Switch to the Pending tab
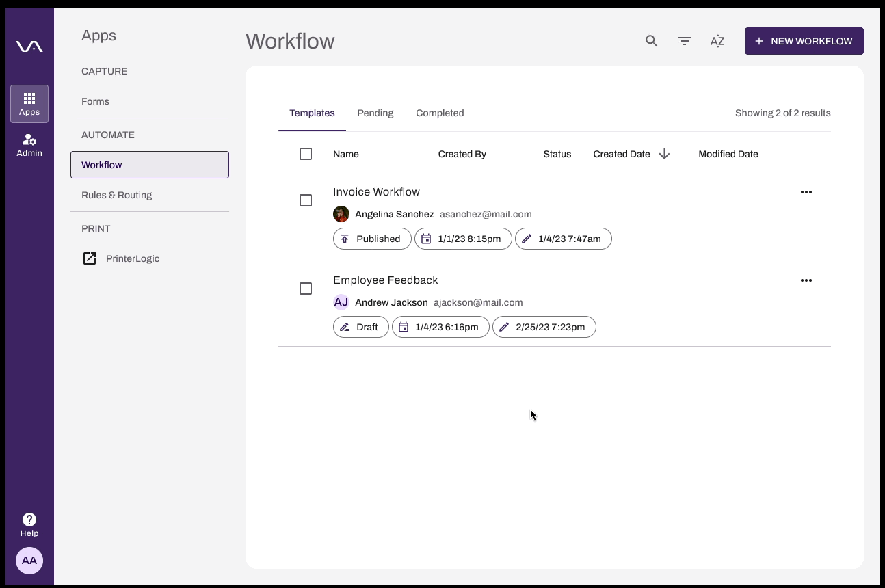The image size is (885, 588). (x=375, y=113)
